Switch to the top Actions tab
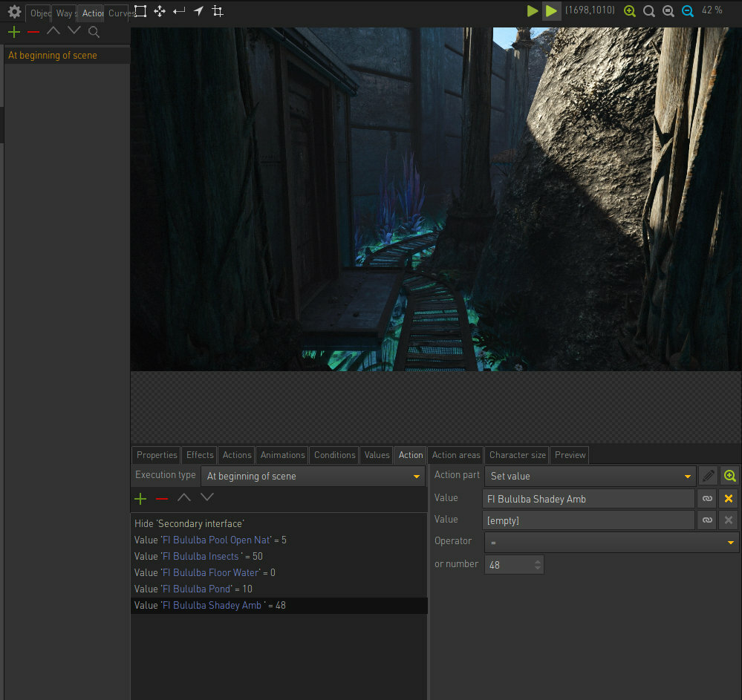The width and height of the screenshot is (742, 700). pyautogui.click(x=91, y=13)
